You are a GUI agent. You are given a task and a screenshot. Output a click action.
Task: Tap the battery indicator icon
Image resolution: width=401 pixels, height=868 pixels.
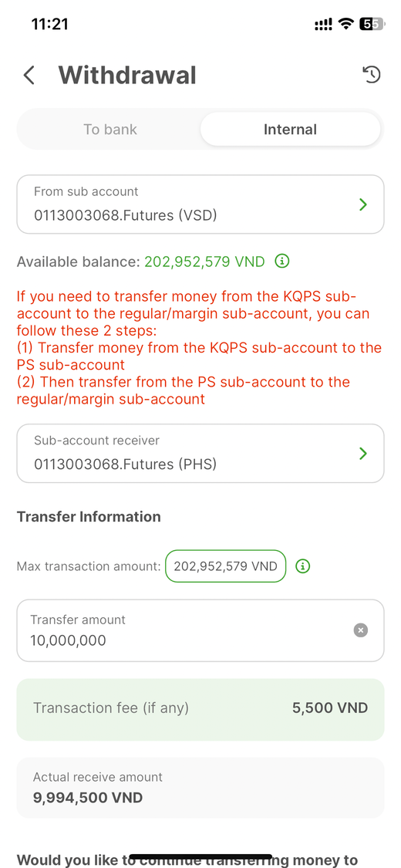(371, 24)
